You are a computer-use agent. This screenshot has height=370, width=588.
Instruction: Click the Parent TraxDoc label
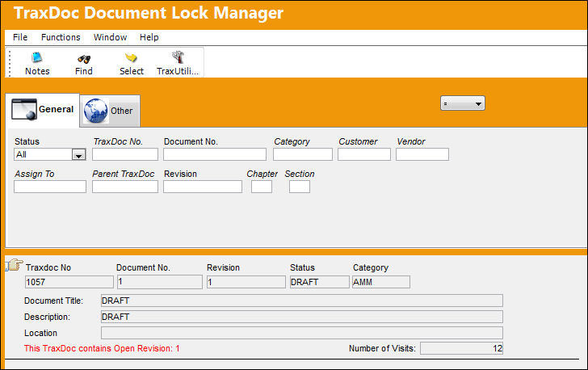(124, 174)
